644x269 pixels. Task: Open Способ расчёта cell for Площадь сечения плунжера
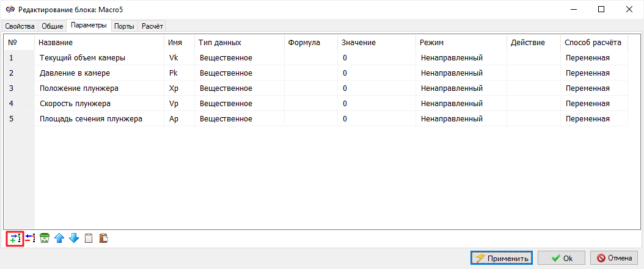point(593,119)
